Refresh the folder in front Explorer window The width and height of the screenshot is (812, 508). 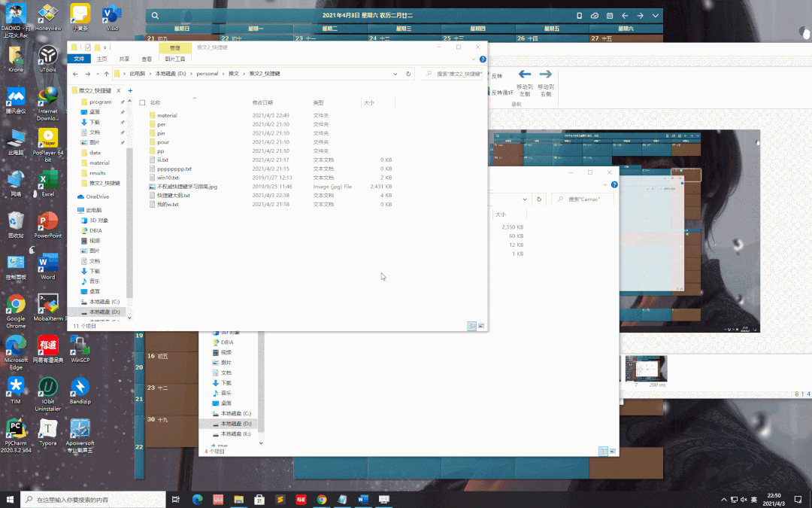408,74
